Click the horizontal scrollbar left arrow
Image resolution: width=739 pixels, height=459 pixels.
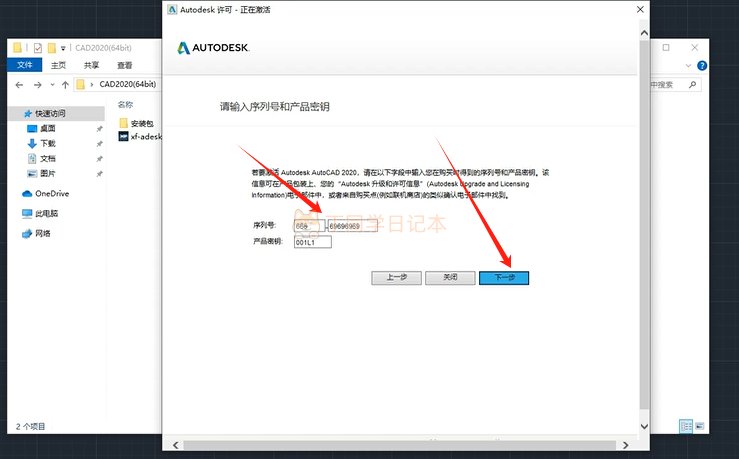[x=176, y=445]
